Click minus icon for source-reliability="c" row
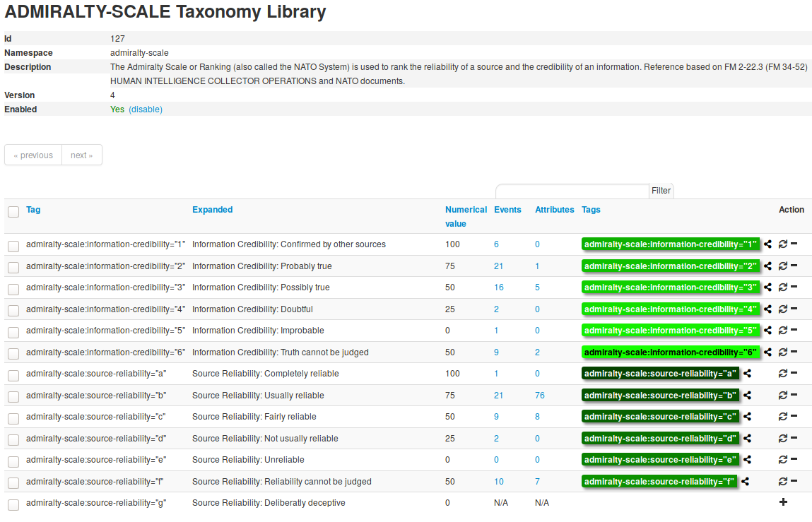 (x=794, y=416)
